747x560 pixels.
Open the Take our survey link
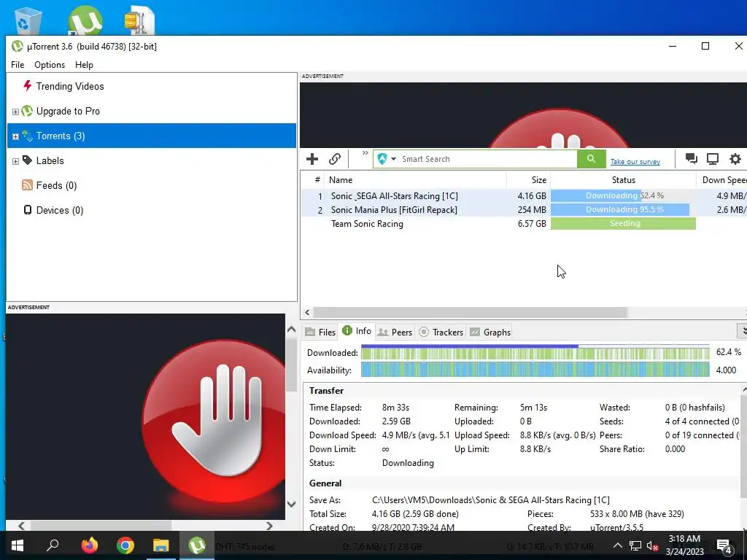pyautogui.click(x=635, y=162)
